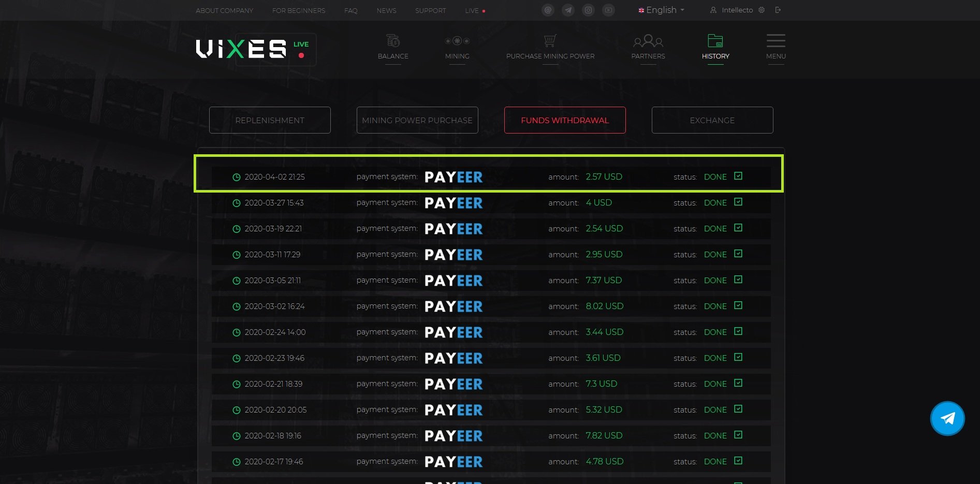Screen dimensions: 980x484
Task: Click PAYEER logo in 2020-02-23 row
Action: [454, 358]
